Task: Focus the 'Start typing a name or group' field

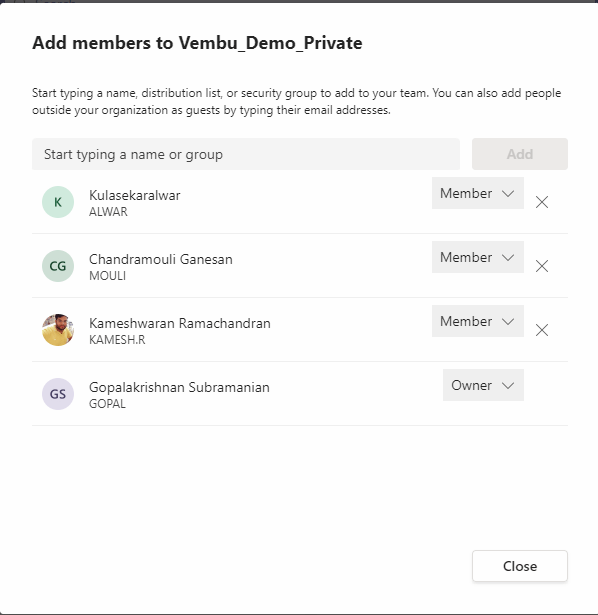Action: click(x=246, y=154)
